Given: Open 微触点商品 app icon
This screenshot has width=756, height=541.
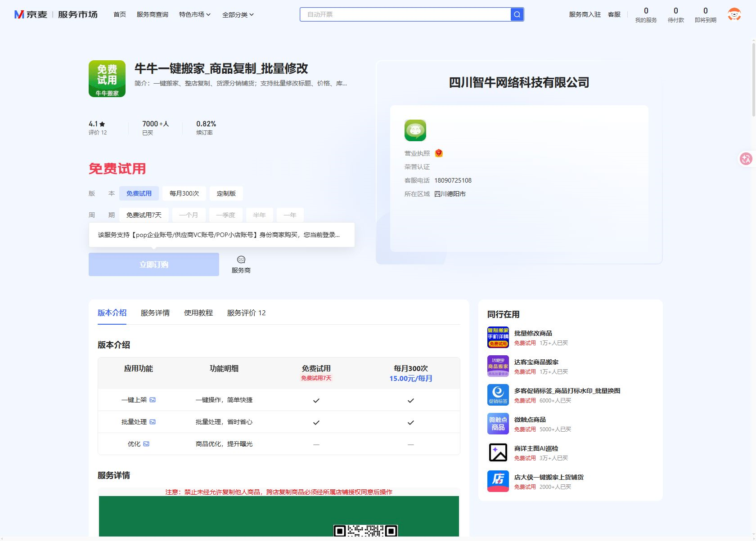Looking at the screenshot, I should pos(498,424).
